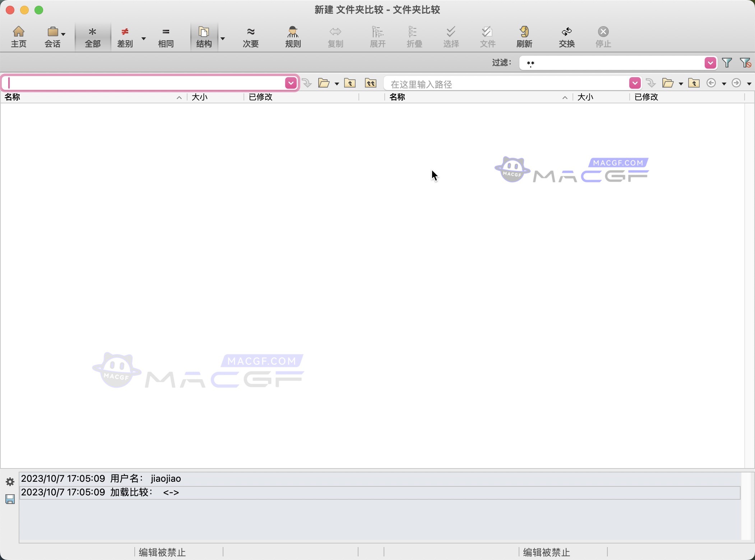The height and width of the screenshot is (560, 755).
Task: Open the 会话 Sessions icon
Action: click(x=52, y=37)
